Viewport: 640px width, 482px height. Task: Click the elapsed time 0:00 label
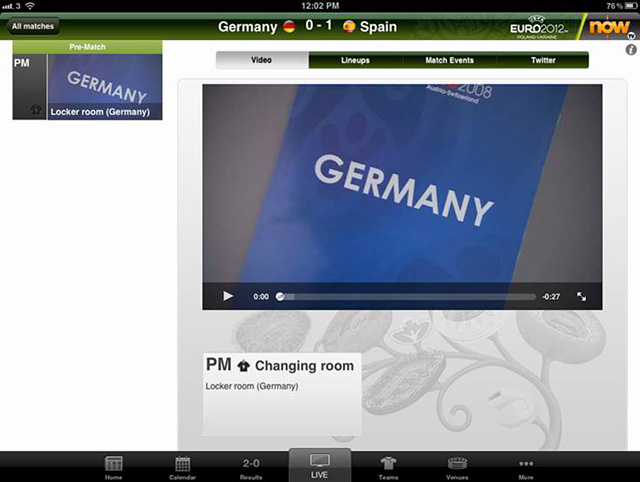click(261, 297)
